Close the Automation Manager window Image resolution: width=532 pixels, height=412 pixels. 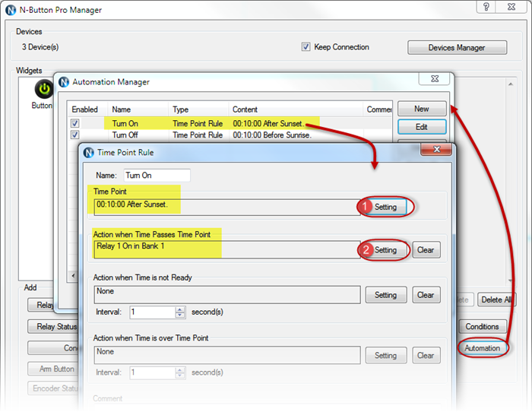point(434,79)
